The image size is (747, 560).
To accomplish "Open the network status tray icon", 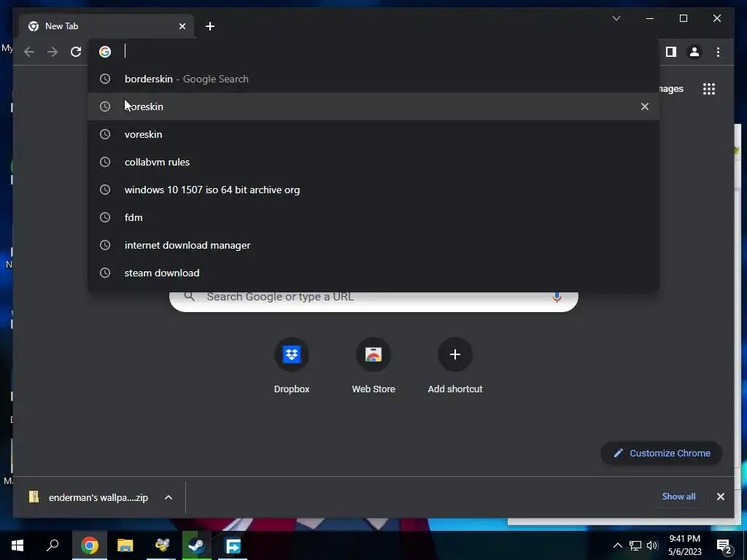I will tap(635, 545).
